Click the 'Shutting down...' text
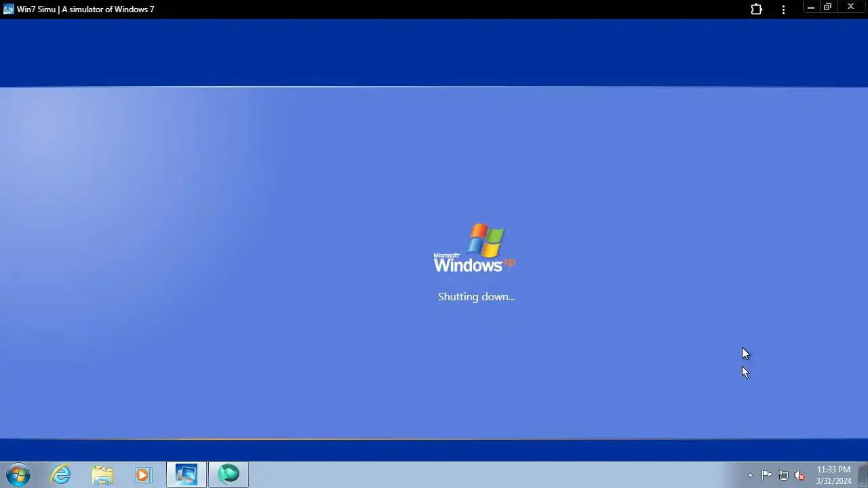The height and width of the screenshot is (488, 868). pyautogui.click(x=477, y=297)
